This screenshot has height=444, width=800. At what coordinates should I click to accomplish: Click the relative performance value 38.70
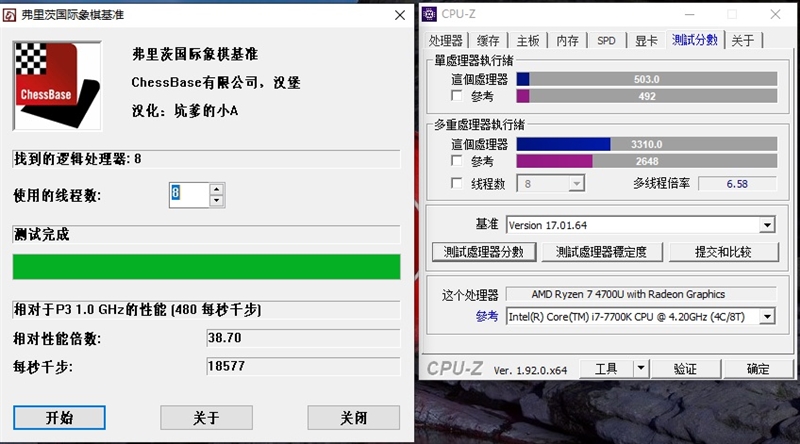[303, 338]
